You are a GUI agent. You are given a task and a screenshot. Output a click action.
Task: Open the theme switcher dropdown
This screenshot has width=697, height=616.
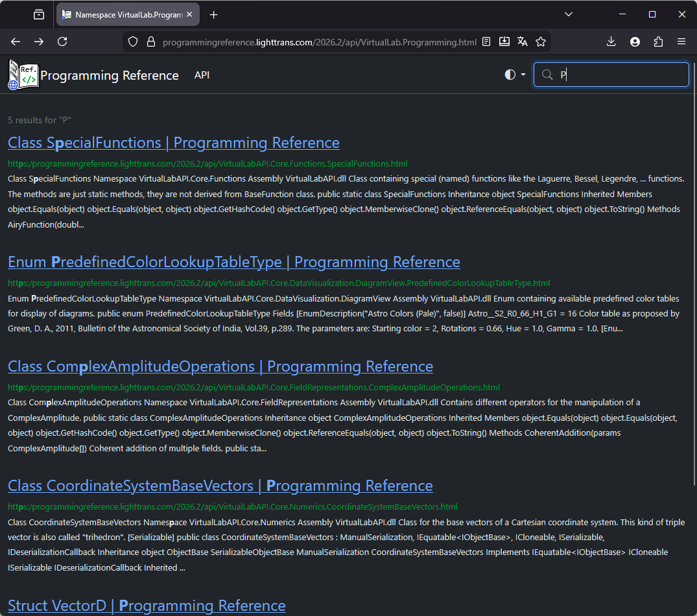pos(515,75)
